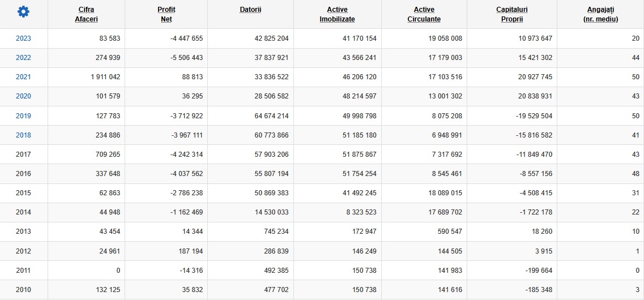Image resolution: width=644 pixels, height=300 pixels.
Task: Click current assets value 18 089 015
Action: tap(445, 193)
